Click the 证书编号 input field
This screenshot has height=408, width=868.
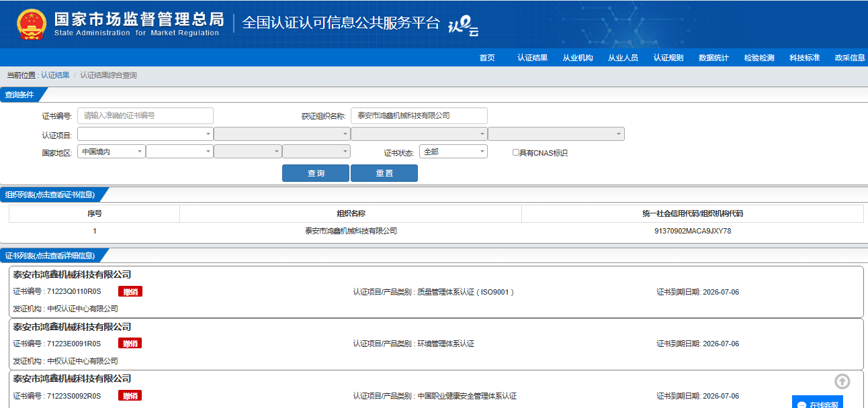(145, 115)
